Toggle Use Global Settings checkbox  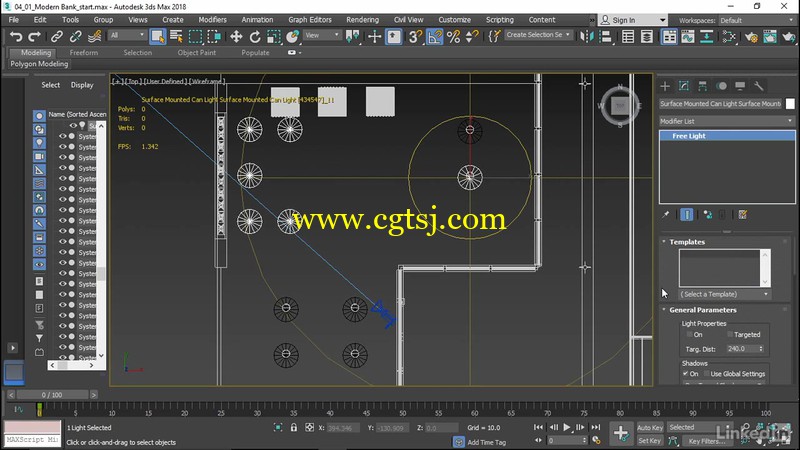coord(707,373)
